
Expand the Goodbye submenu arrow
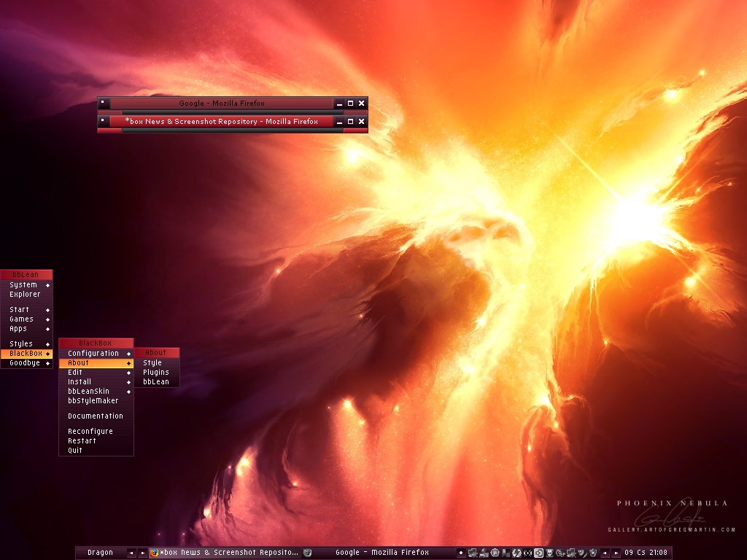tap(47, 363)
